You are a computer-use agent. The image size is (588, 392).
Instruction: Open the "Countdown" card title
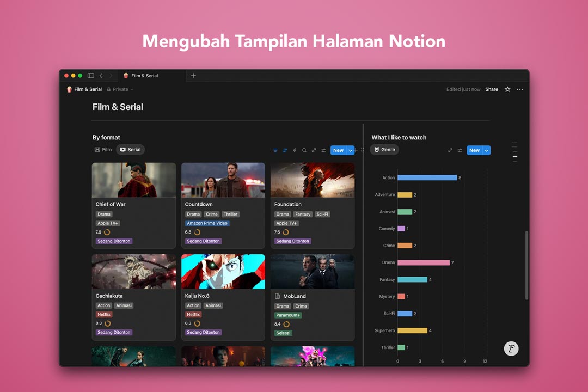pyautogui.click(x=199, y=204)
